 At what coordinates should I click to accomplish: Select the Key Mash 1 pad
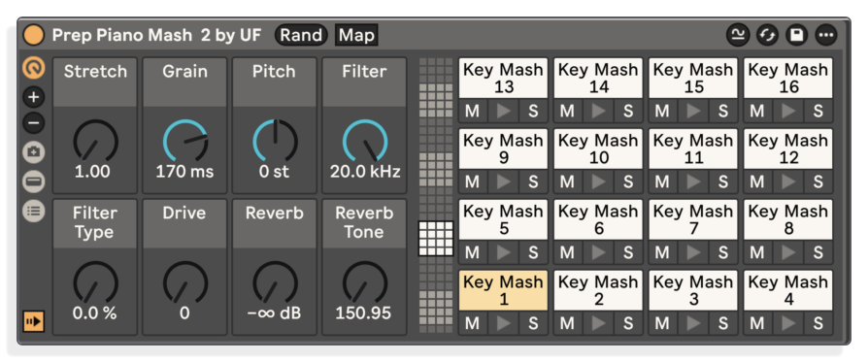[503, 290]
